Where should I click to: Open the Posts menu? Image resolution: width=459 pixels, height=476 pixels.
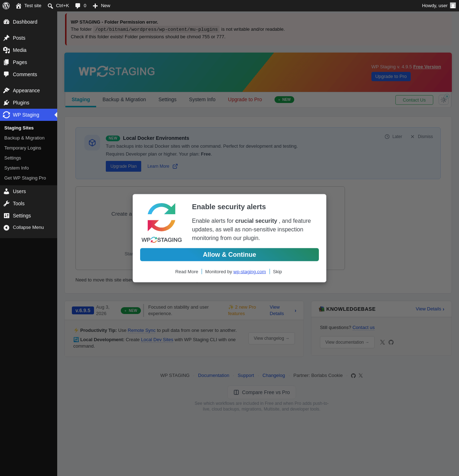click(x=29, y=38)
